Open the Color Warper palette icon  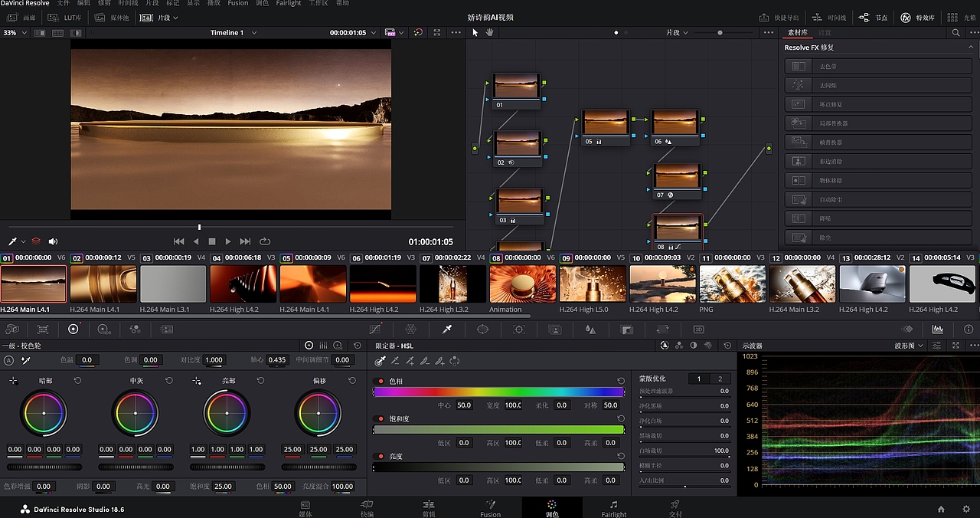410,329
